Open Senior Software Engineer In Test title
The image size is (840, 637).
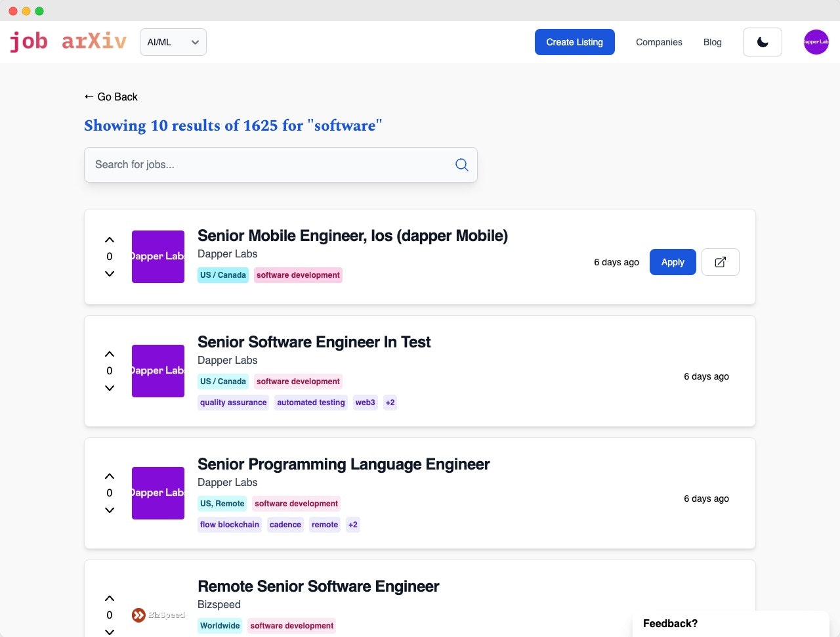[314, 342]
